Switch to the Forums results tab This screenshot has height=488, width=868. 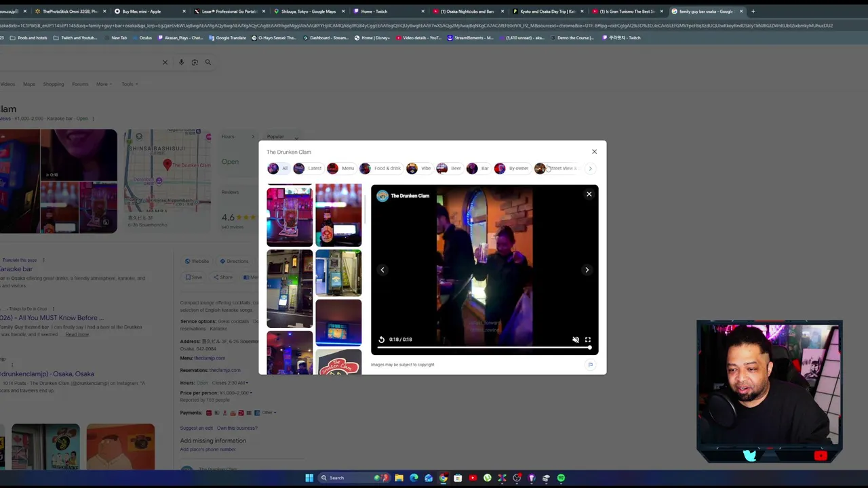[80, 84]
